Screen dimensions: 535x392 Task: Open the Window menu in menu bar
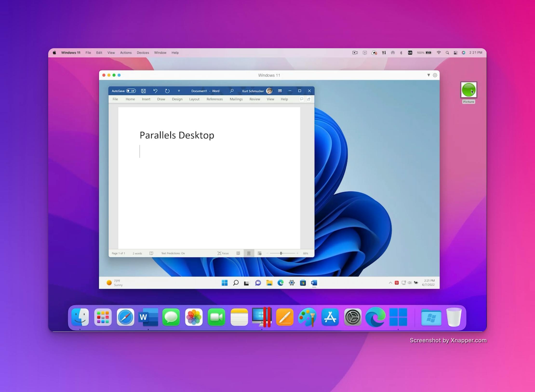[x=160, y=53]
